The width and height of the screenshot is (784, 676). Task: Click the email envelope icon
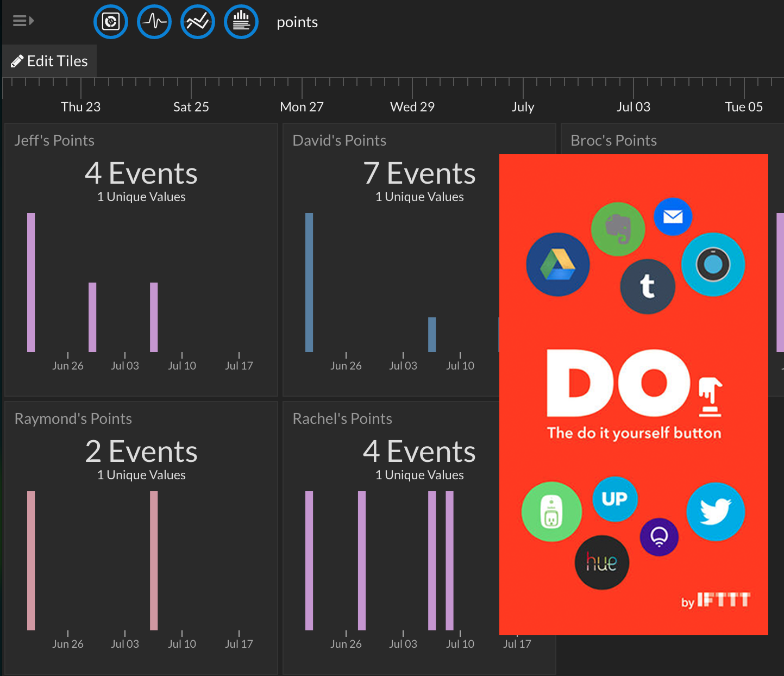click(x=673, y=217)
